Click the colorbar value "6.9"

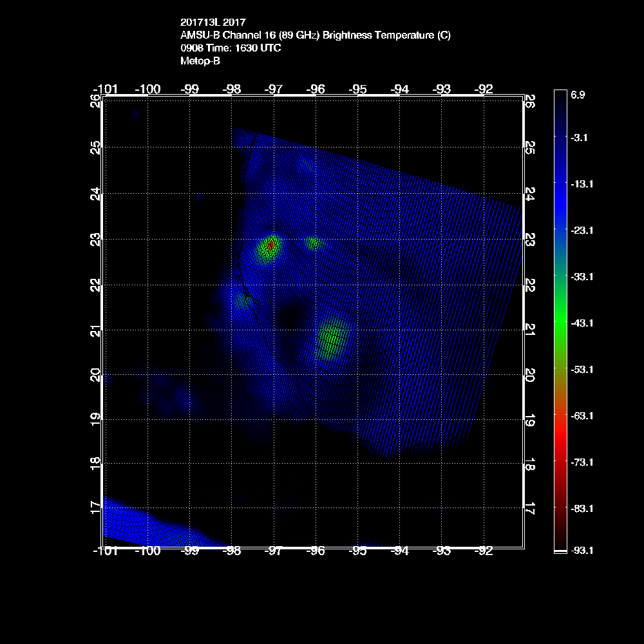[x=578, y=95]
